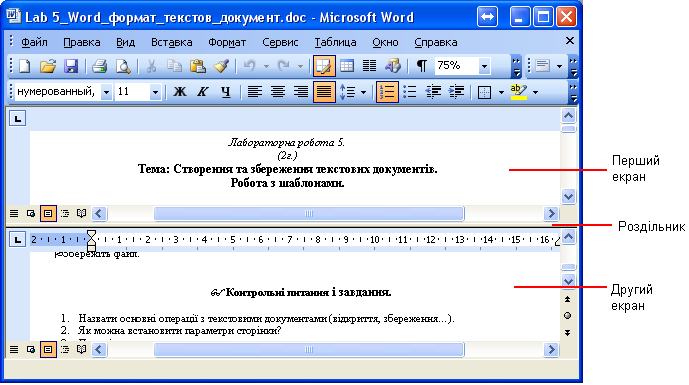Screen dimensions: 689x385
Task: Increase indent
Action: 457,92
